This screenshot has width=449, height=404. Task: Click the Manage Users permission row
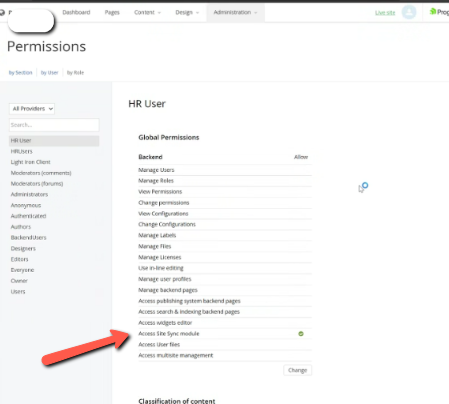coord(225,170)
